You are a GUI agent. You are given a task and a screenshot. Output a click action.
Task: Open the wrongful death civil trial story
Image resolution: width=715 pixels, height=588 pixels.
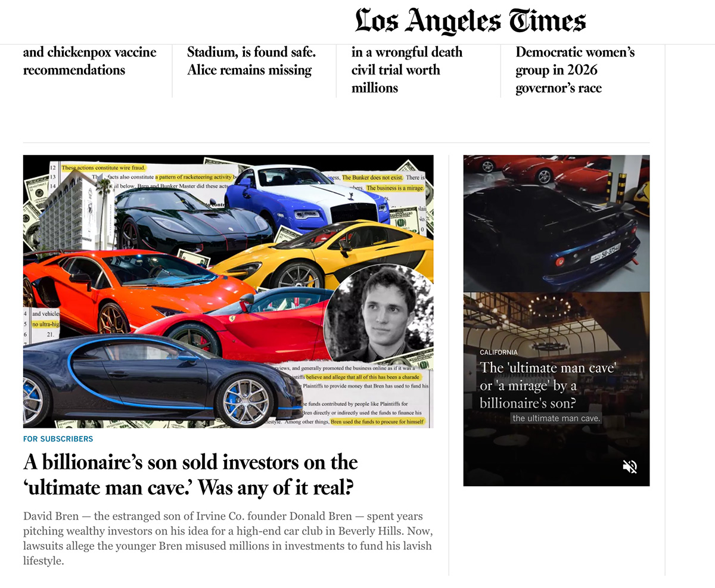(406, 70)
